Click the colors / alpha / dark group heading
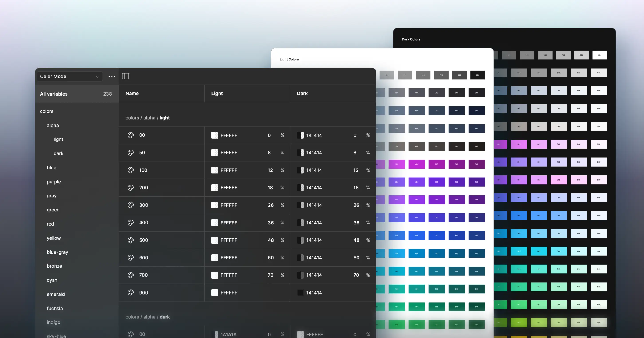 click(x=148, y=317)
